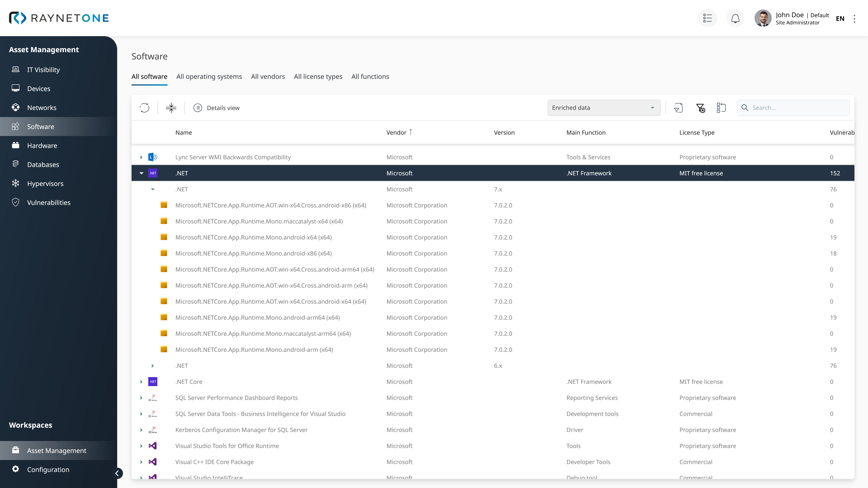Screen dimensions: 868x488
Task: Click the filter export icon beside dropdown
Action: pos(678,108)
